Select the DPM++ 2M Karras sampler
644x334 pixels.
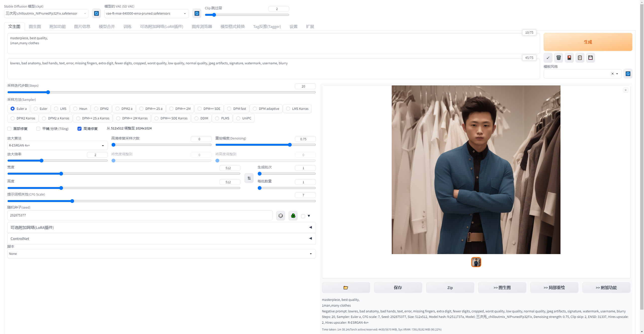tap(132, 118)
